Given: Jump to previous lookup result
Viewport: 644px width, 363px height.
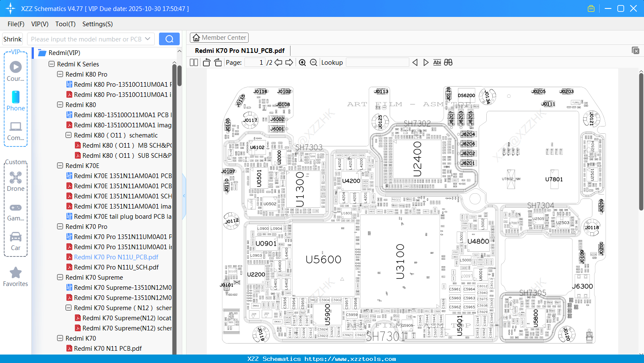Looking at the screenshot, I should pos(415,63).
